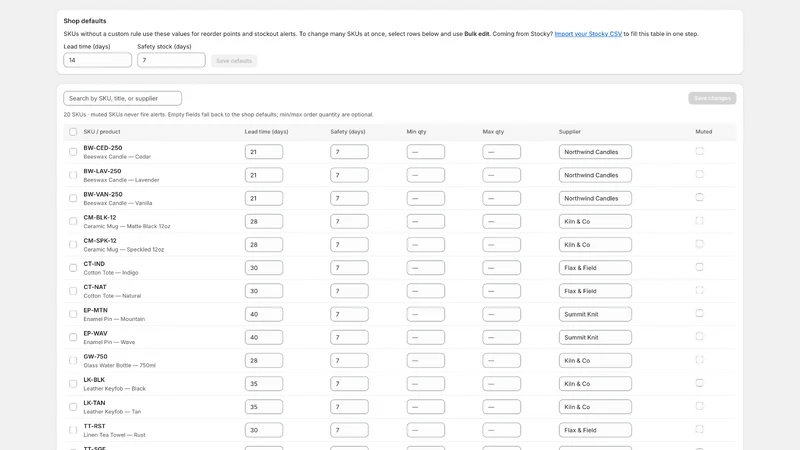The width and height of the screenshot is (800, 450).
Task: Click 'Enamel Pin — Mountain' text
Action: coord(114,319)
